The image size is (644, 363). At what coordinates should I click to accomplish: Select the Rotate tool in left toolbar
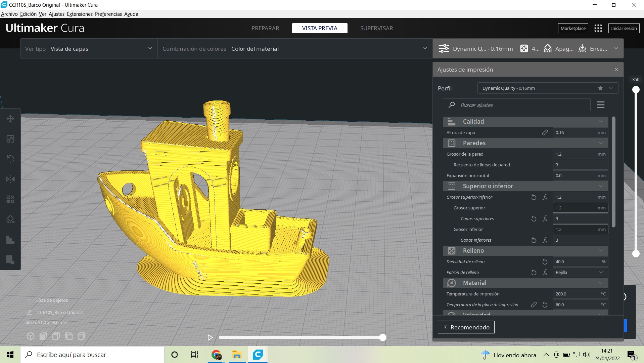click(10, 159)
